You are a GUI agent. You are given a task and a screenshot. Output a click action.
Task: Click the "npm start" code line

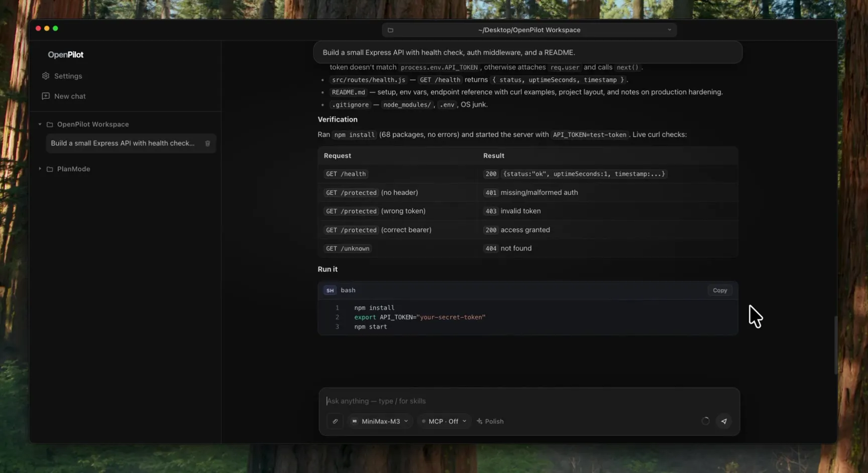pyautogui.click(x=371, y=327)
